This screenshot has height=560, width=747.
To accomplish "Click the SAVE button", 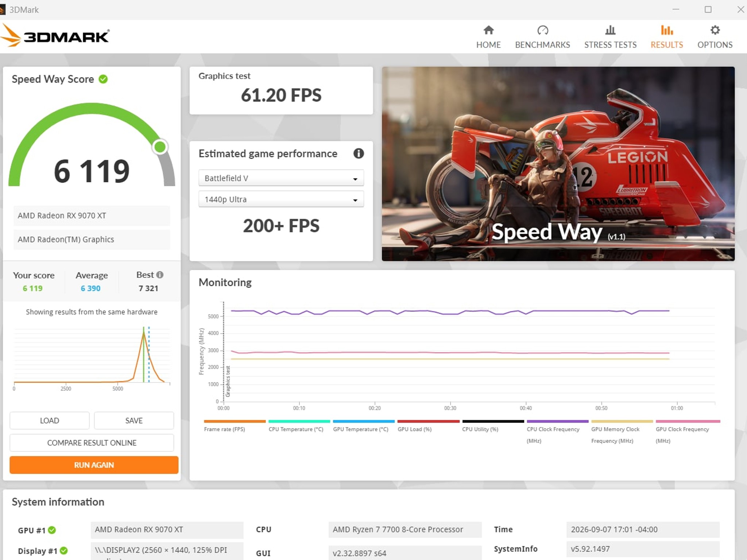I will coord(134,420).
